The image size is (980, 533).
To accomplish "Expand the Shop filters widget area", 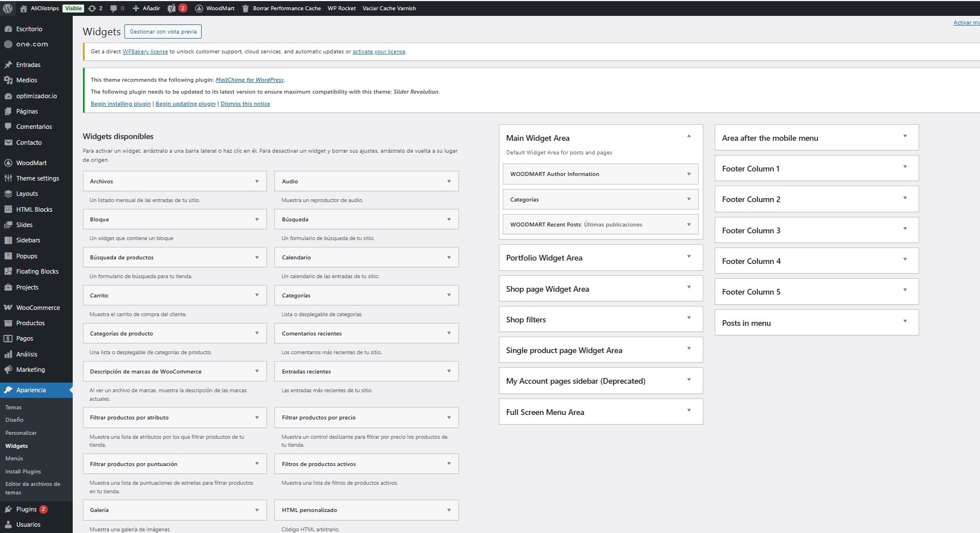I will [689, 318].
